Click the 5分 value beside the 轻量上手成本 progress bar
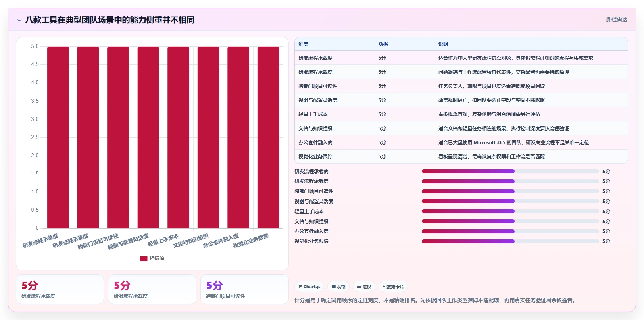 [x=606, y=212]
